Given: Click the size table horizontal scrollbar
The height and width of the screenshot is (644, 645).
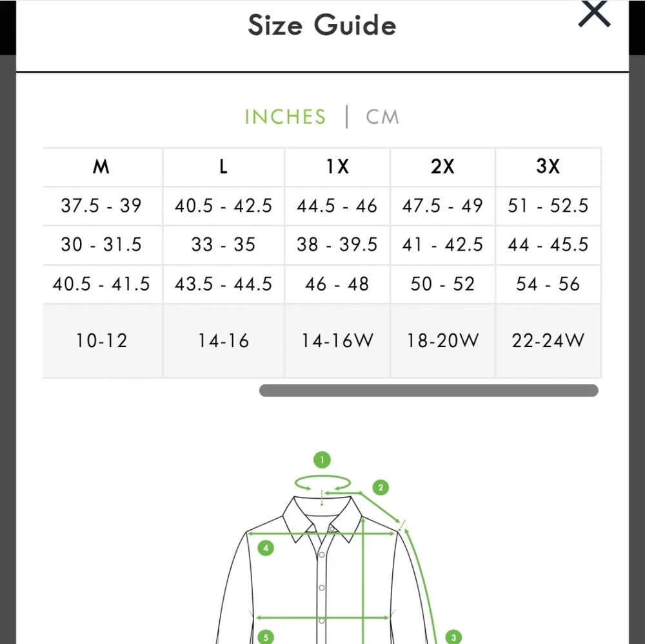Looking at the screenshot, I should [428, 390].
